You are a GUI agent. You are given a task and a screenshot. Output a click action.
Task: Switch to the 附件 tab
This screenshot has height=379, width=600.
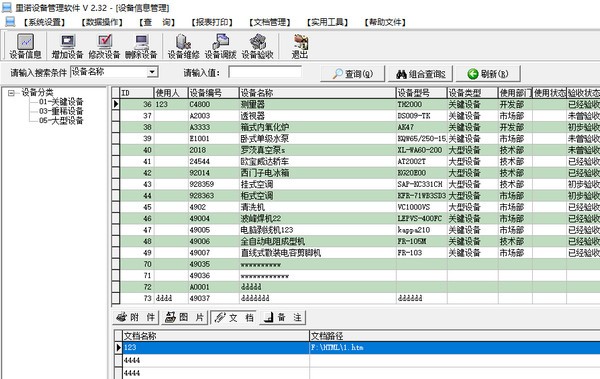pyautogui.click(x=136, y=317)
